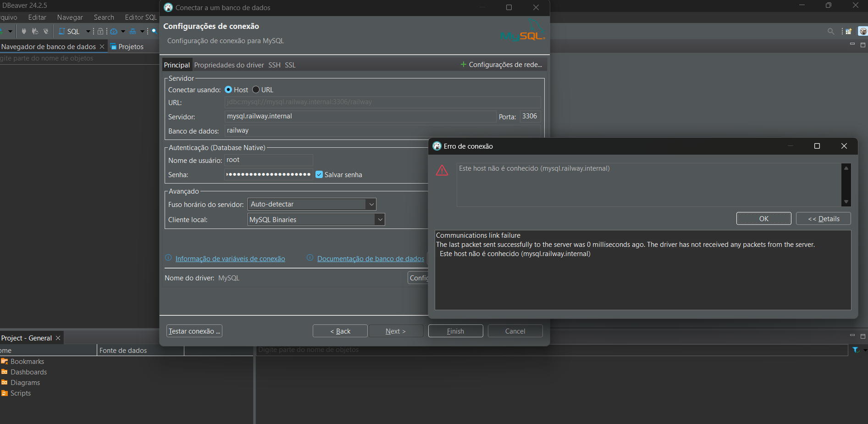The image size is (868, 424).
Task: Open the perspective table icon at top right
Action: pyautogui.click(x=849, y=31)
